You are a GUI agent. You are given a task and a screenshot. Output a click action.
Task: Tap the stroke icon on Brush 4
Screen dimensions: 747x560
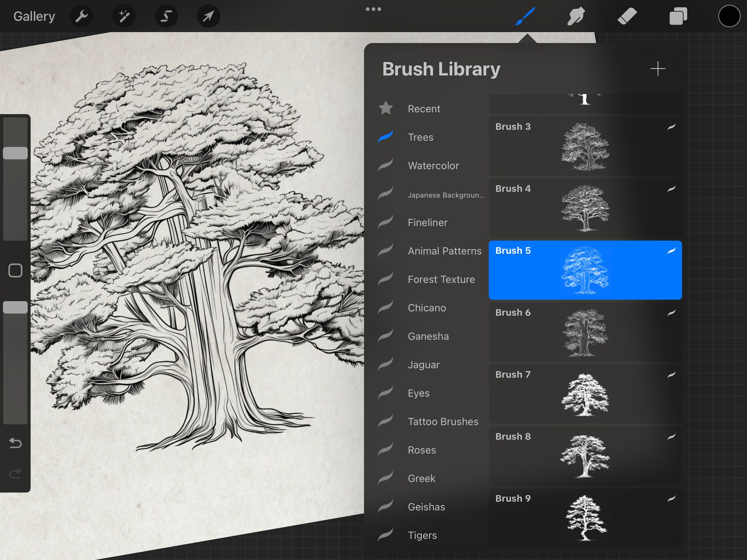click(671, 188)
